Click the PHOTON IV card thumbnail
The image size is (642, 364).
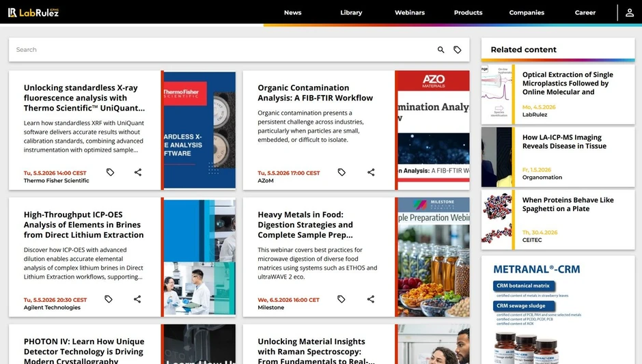pyautogui.click(x=199, y=344)
